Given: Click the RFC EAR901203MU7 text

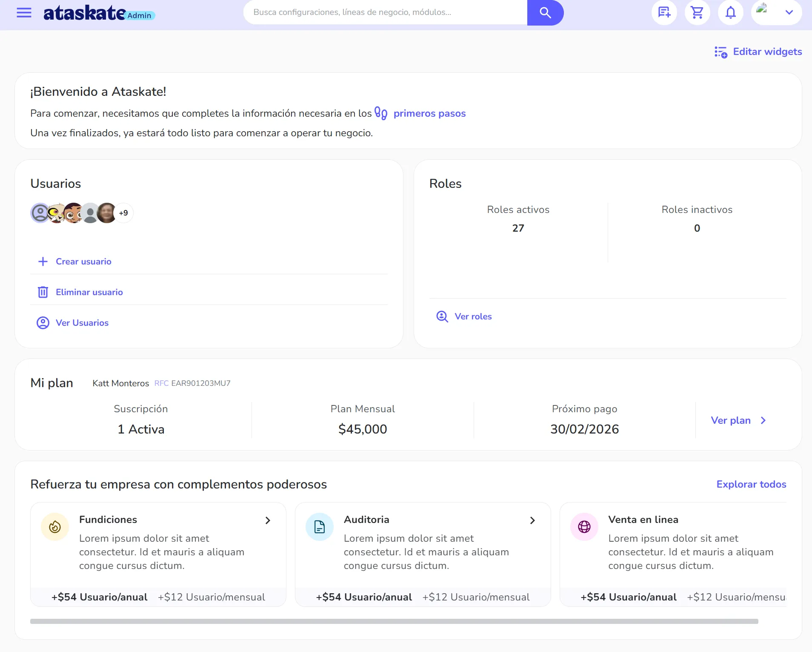Looking at the screenshot, I should coord(192,383).
